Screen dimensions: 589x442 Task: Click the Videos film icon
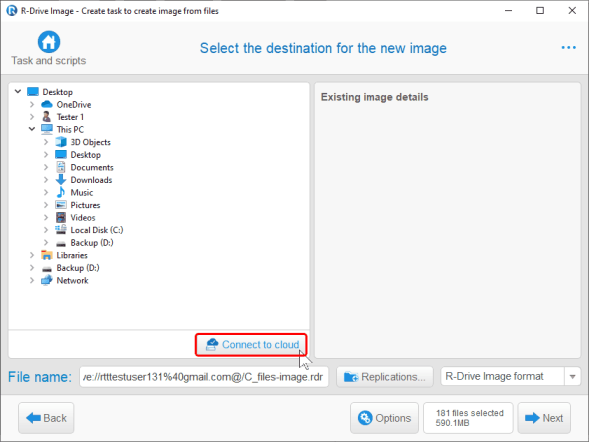click(x=61, y=217)
